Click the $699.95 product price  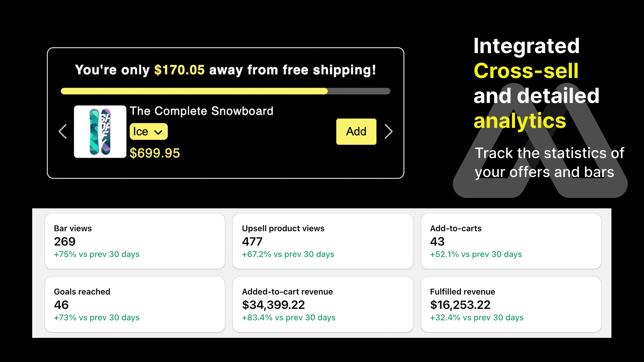pyautogui.click(x=155, y=153)
